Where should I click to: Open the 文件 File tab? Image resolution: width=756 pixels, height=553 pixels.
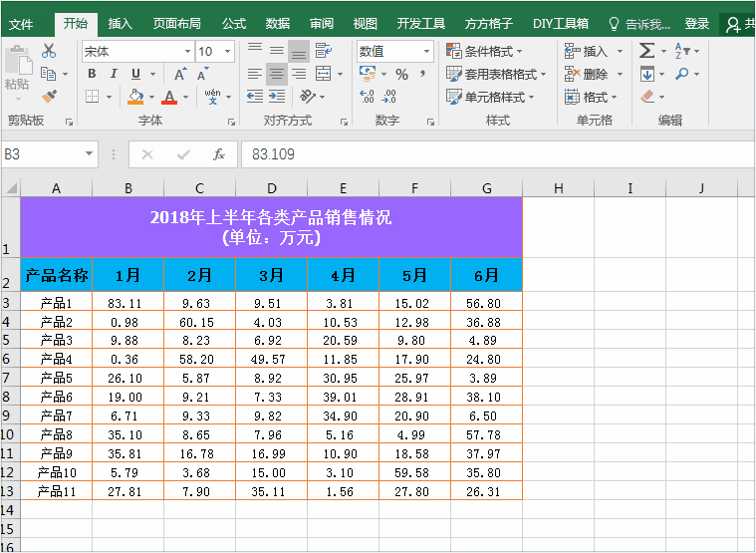pyautogui.click(x=21, y=24)
